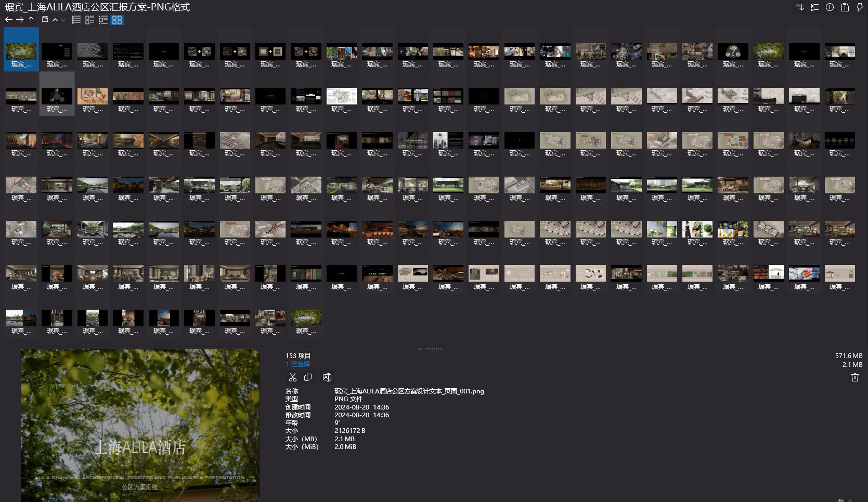Rename the selected file using rename icon
The image size is (868, 502).
(327, 377)
